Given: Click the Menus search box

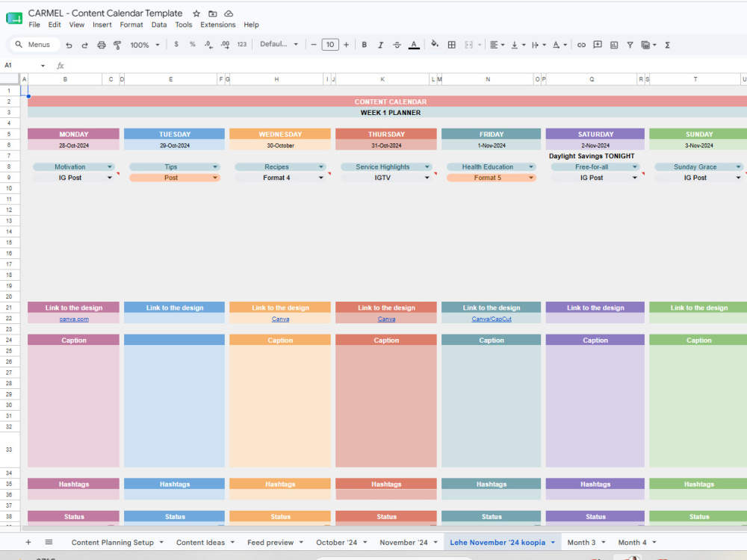Looking at the screenshot, I should click(x=34, y=44).
